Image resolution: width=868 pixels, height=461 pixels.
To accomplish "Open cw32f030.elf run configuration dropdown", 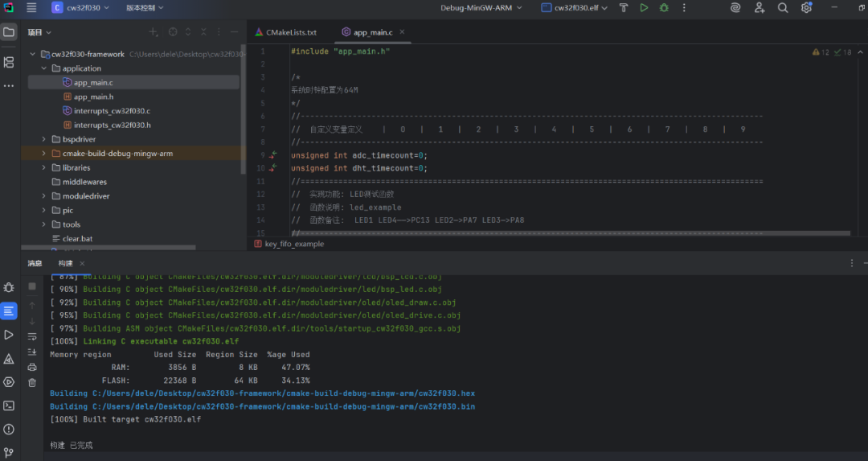I will pyautogui.click(x=575, y=8).
